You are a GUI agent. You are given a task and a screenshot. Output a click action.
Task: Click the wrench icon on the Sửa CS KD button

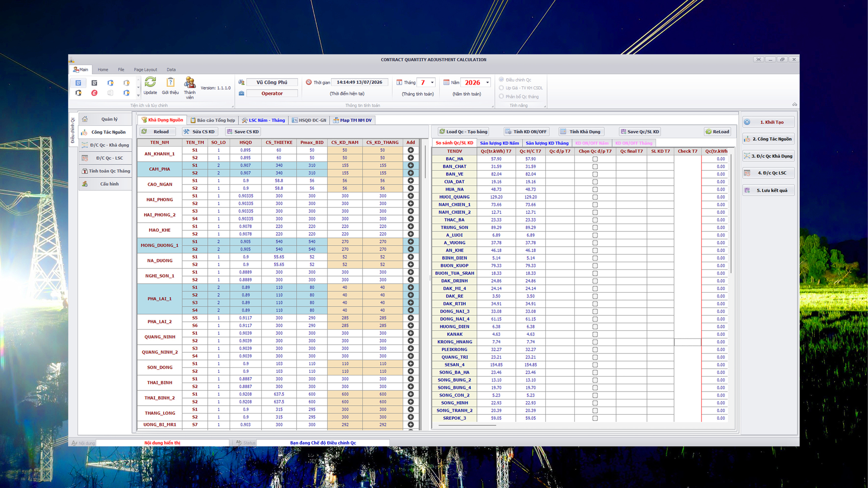pyautogui.click(x=186, y=131)
